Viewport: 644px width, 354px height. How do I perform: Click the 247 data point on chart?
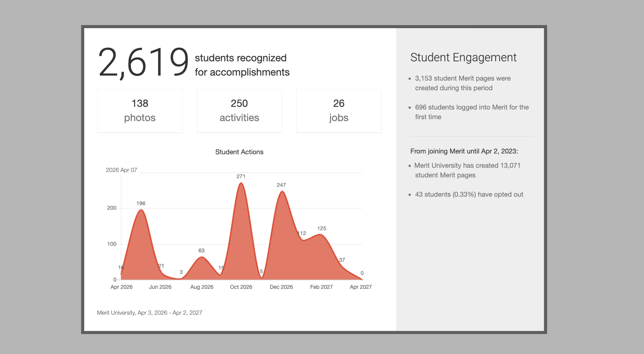click(282, 191)
